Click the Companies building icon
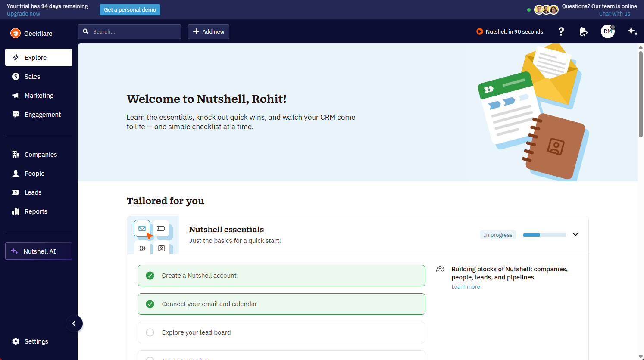The width and height of the screenshot is (644, 360). click(x=16, y=154)
